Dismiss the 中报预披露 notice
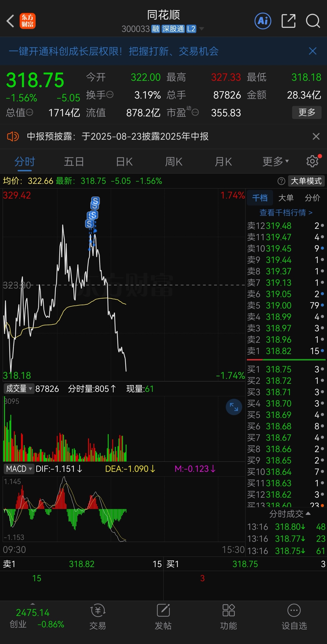The height and width of the screenshot is (644, 327). 316,136
